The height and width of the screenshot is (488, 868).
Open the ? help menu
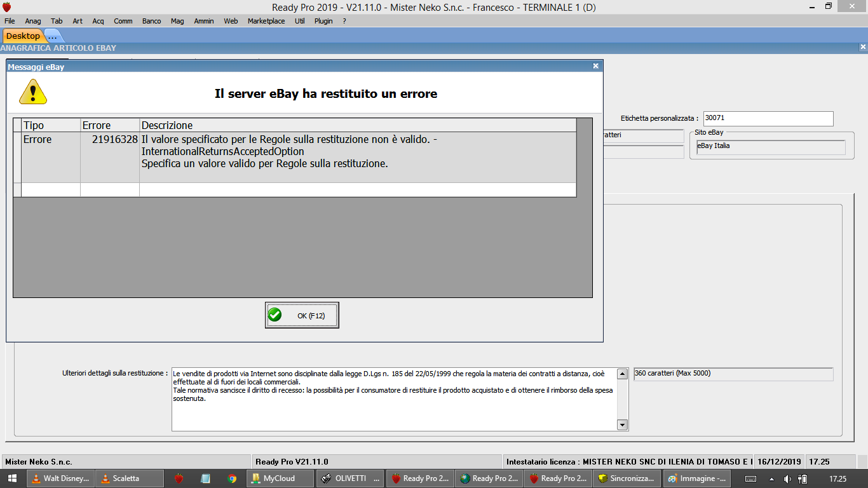coord(344,21)
